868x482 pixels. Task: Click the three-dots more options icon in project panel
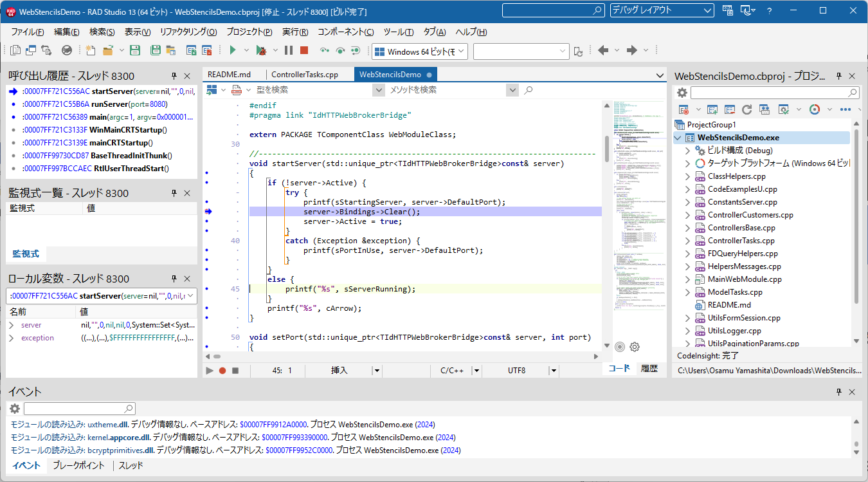[x=846, y=109]
